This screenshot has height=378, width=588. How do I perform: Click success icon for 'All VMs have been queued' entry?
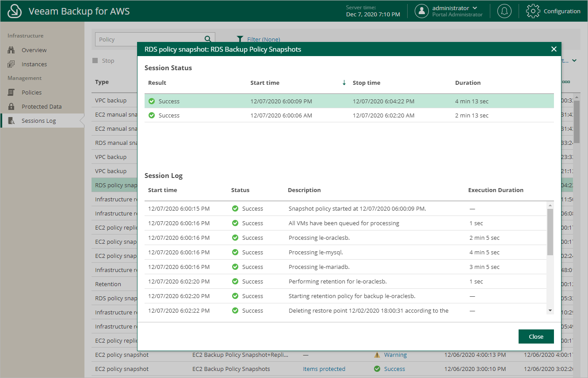[x=235, y=223]
